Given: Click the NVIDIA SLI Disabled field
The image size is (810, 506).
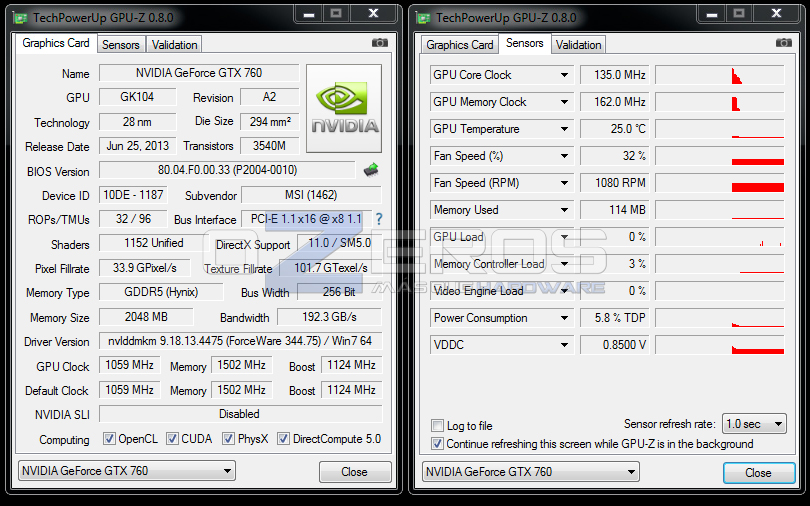Looking at the screenshot, I should click(x=240, y=414).
